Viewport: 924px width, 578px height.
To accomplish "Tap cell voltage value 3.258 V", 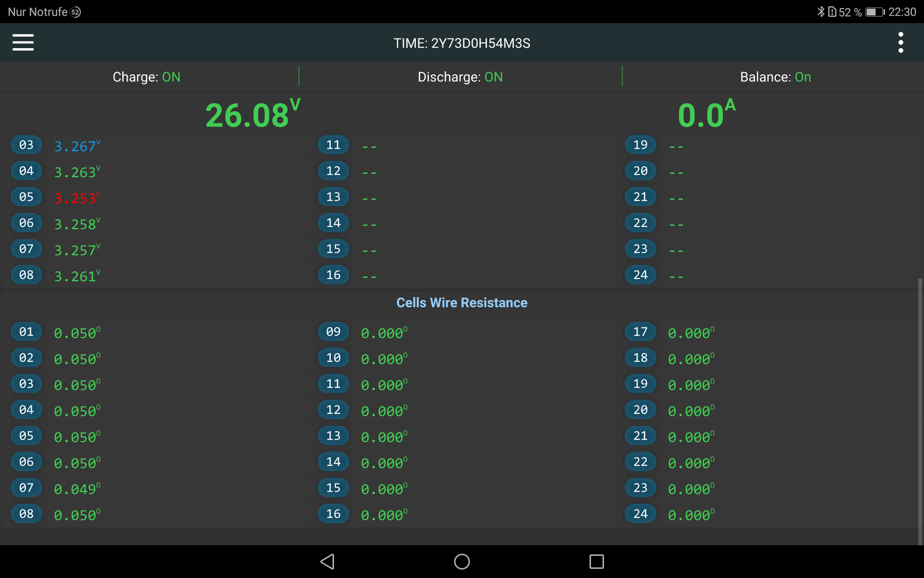I will 77,223.
